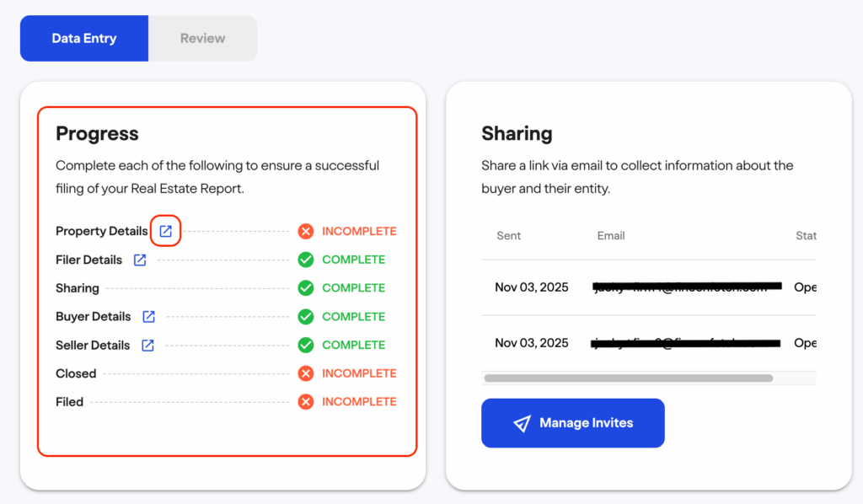Open Seller Details external link icon

point(147,346)
